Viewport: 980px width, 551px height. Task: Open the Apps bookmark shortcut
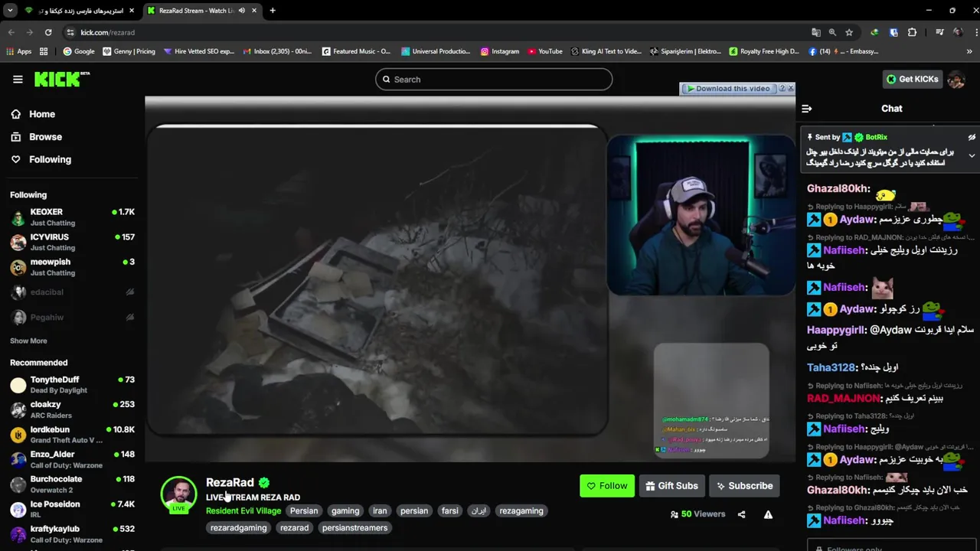point(20,51)
